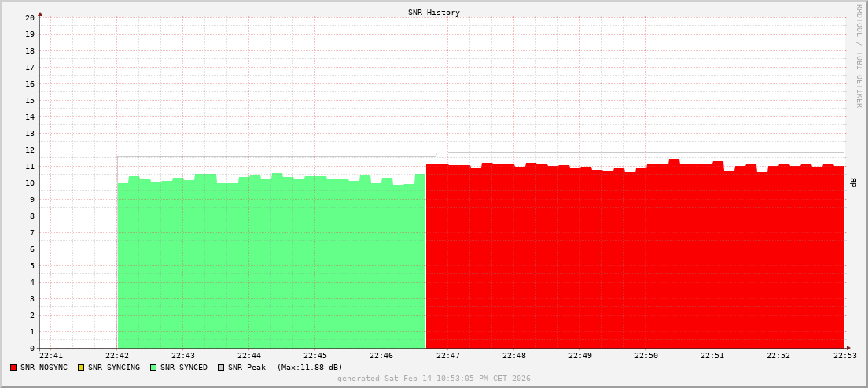Image resolution: width=868 pixels, height=388 pixels.
Task: Click the green SNR-SYNCED legend swatch
Action: (153, 368)
